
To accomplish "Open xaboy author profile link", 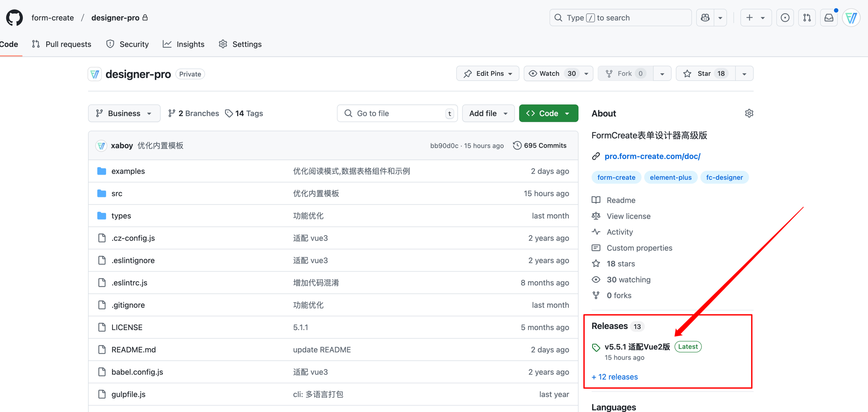I will pos(122,146).
